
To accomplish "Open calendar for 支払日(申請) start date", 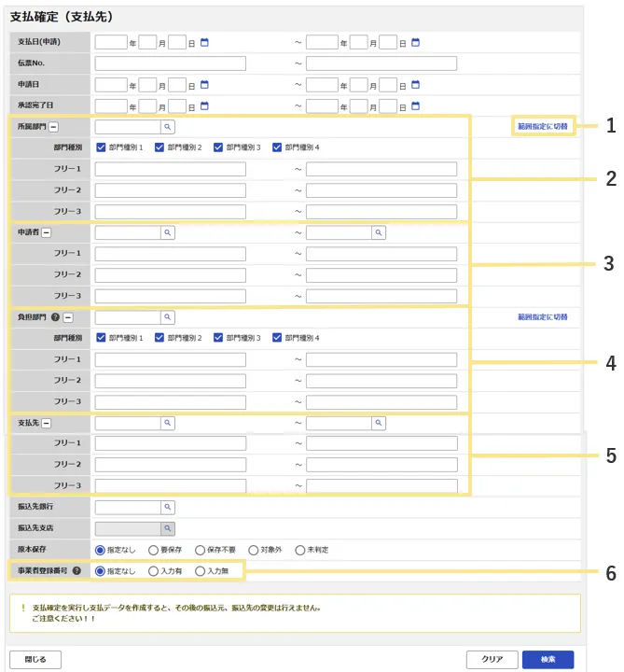I will [x=205, y=43].
